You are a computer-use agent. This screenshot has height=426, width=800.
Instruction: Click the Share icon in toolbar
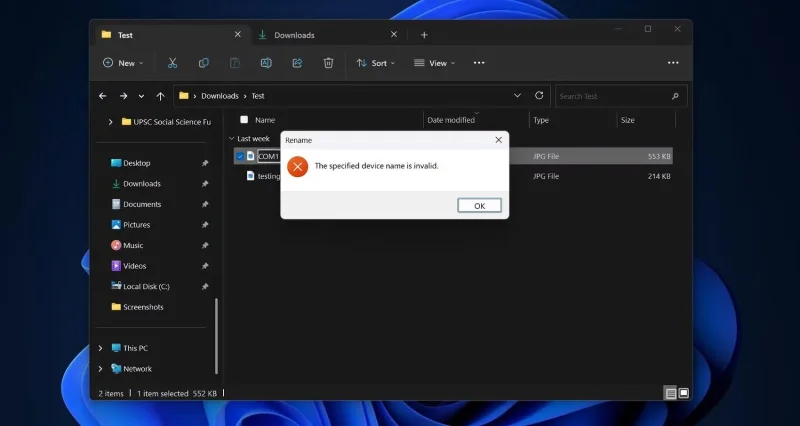pos(297,63)
